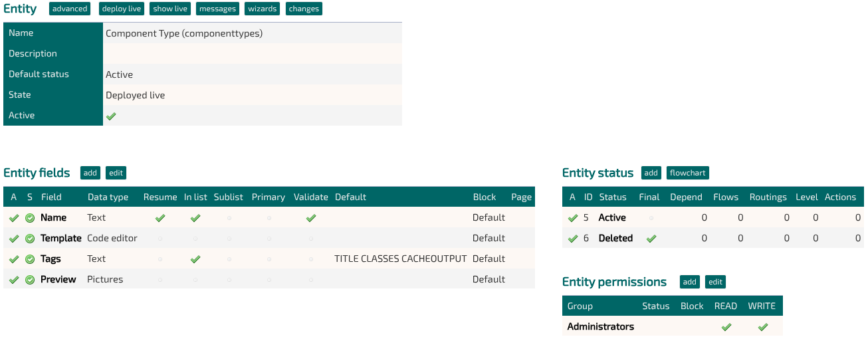Screen dimensions: 868x339
Task: Click the 'Pictures' data type cell
Action: coord(105,279)
